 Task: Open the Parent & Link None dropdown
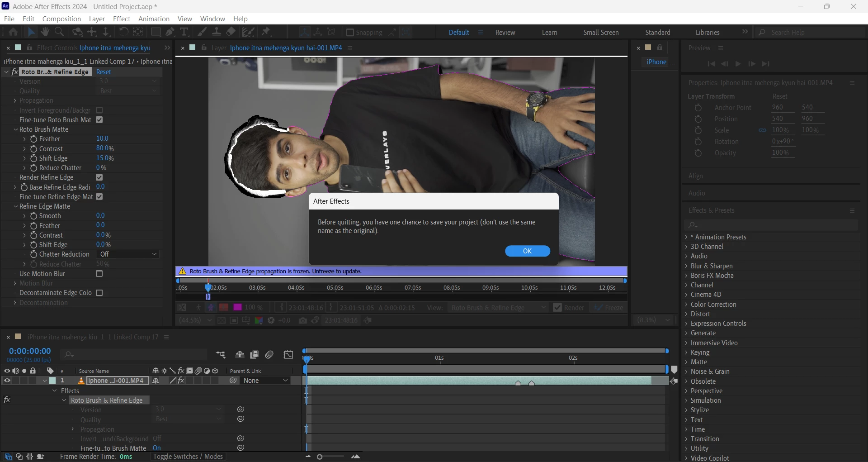click(265, 381)
